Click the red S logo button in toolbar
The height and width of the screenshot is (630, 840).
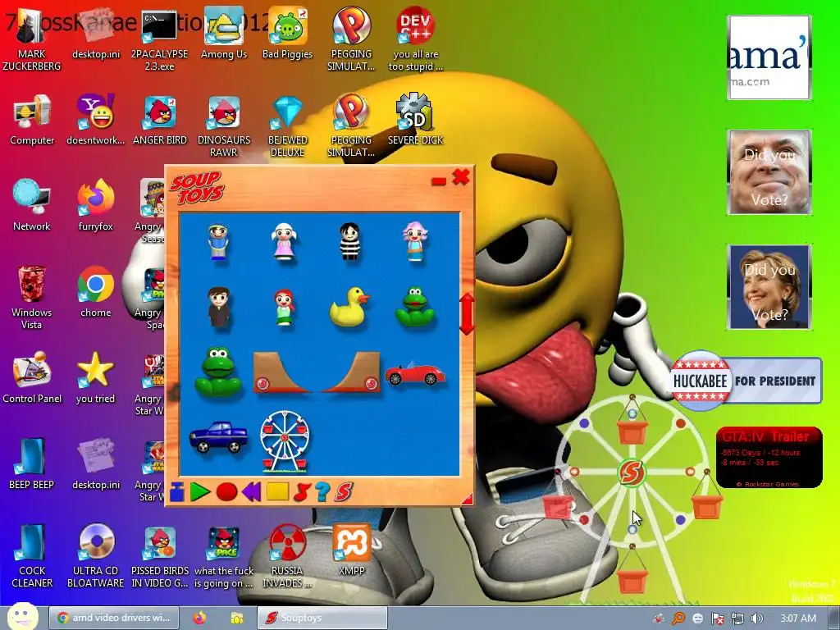pos(344,492)
